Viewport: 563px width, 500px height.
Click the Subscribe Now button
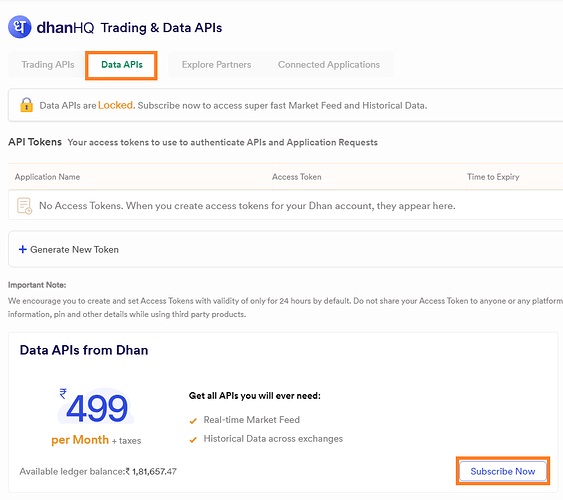point(503,471)
